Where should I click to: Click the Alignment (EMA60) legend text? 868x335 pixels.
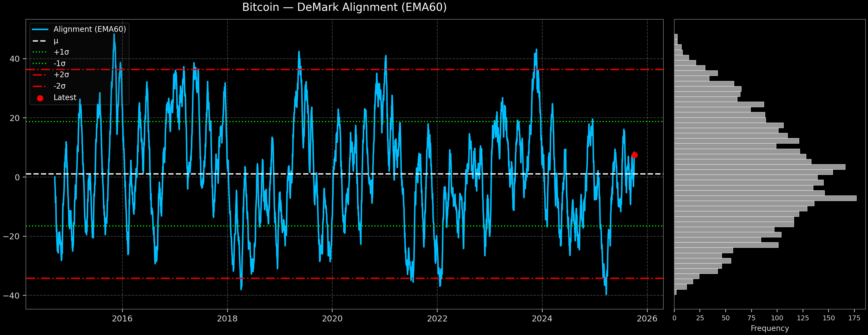click(90, 30)
